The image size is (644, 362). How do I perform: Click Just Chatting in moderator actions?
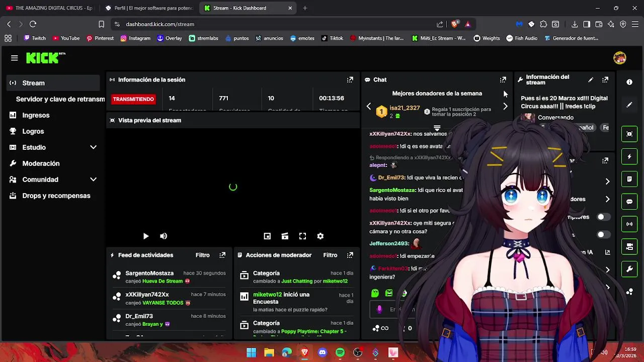pos(297,281)
